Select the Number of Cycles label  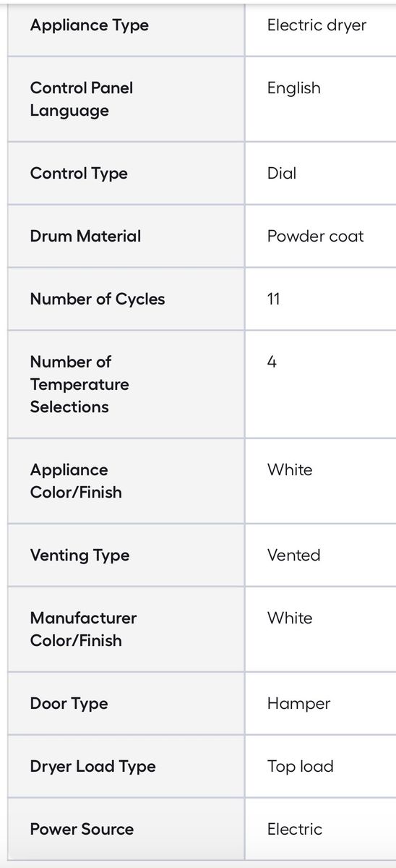(98, 299)
